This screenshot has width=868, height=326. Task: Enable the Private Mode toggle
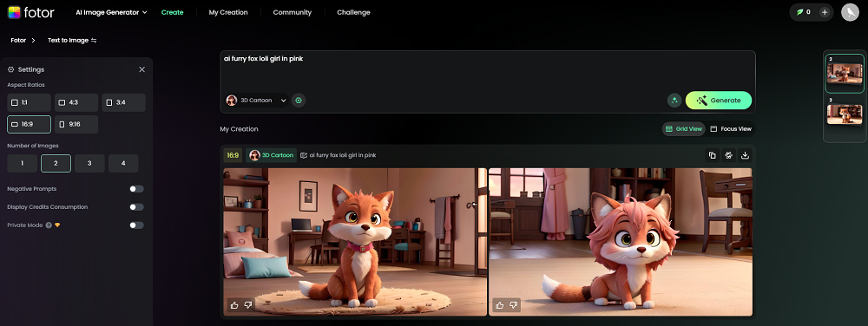[x=136, y=225]
